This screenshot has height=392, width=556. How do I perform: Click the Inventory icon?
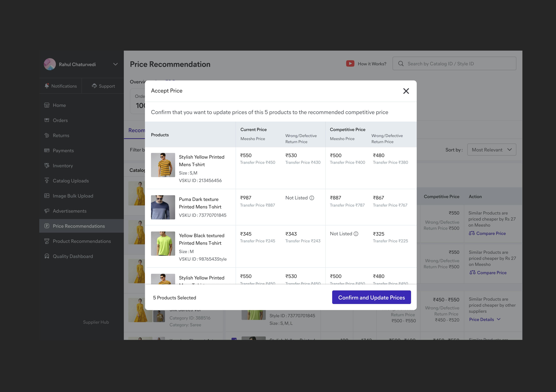tap(47, 166)
